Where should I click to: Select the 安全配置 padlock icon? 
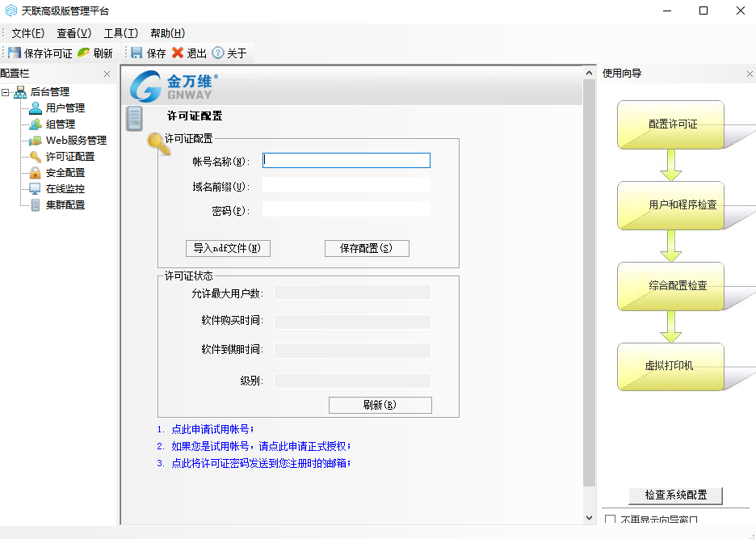click(36, 173)
